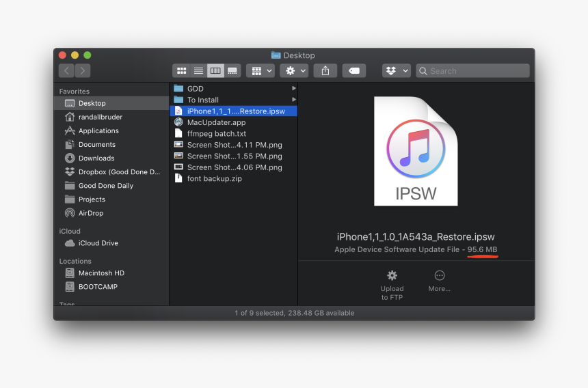Image resolution: width=588 pixels, height=388 pixels.
Task: Click the Share toolbar button
Action: pyautogui.click(x=325, y=71)
